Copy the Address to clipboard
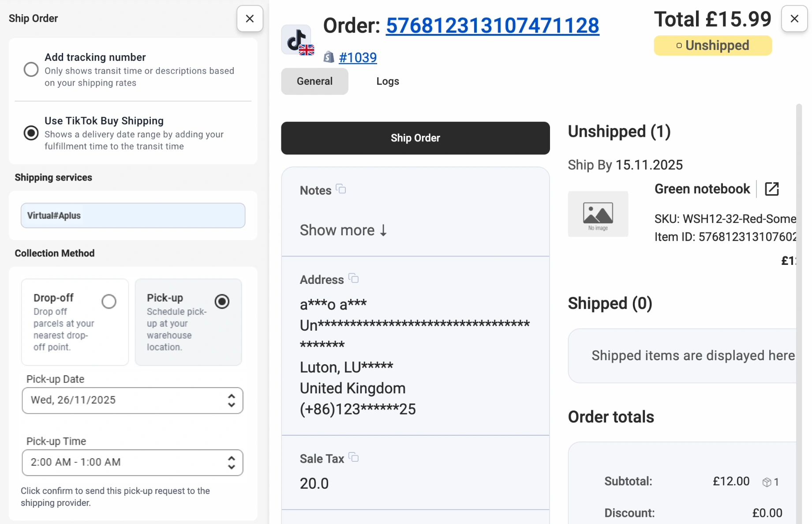The image size is (812, 524). pos(354,279)
